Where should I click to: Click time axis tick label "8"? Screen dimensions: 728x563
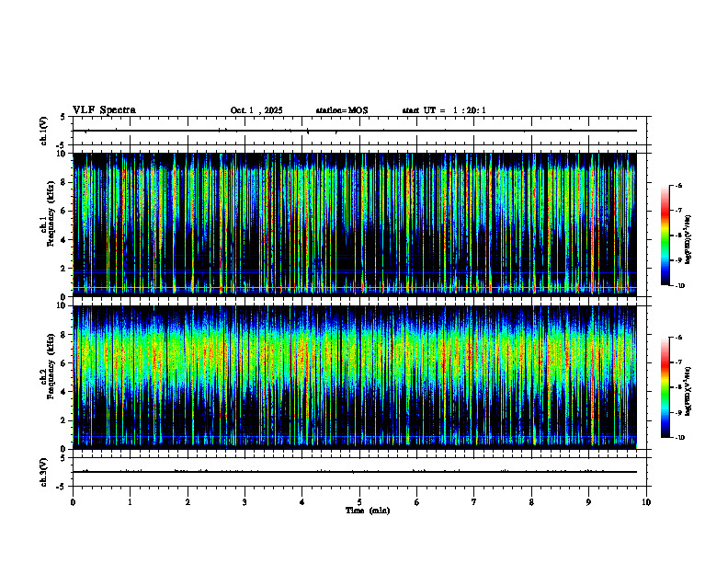531,502
